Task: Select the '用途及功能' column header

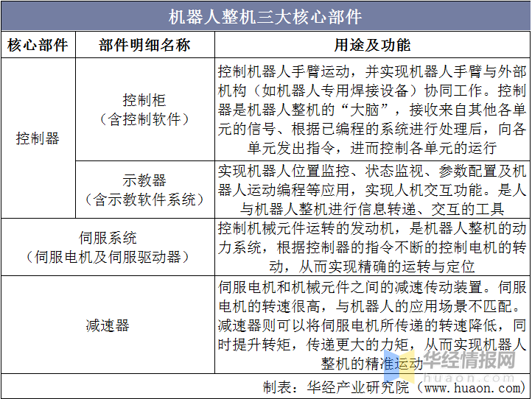Action: 372,45
